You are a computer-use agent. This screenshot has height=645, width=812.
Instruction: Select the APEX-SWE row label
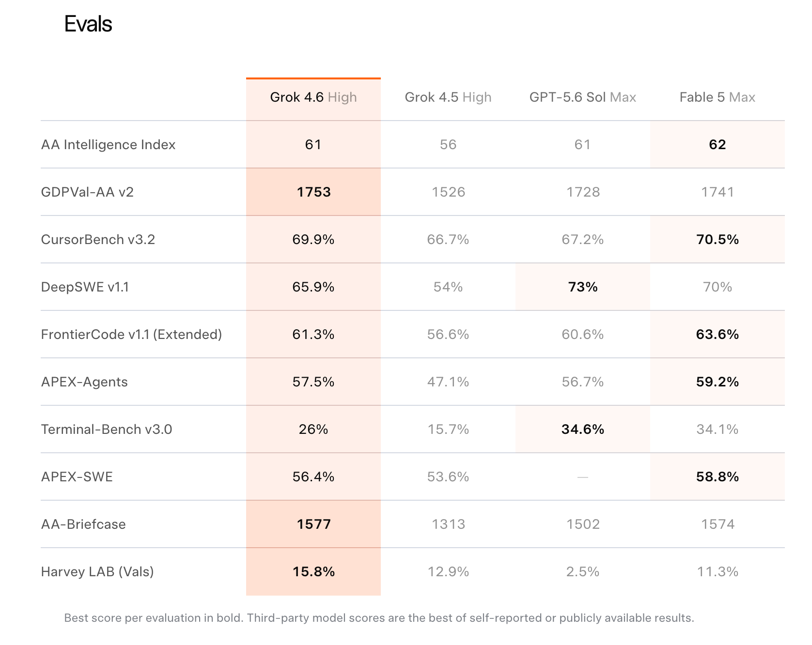[x=77, y=477]
